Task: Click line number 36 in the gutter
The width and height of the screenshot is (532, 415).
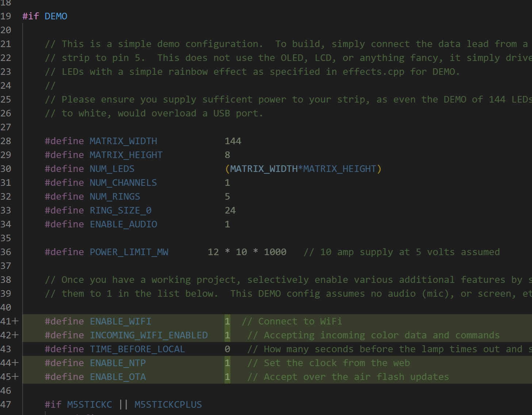Action: [6, 252]
